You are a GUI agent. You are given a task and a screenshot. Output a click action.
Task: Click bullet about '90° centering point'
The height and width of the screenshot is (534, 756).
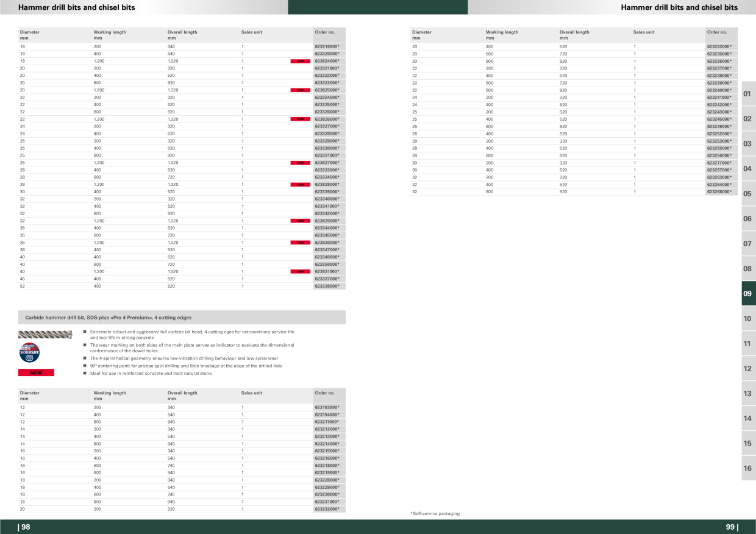(x=187, y=366)
